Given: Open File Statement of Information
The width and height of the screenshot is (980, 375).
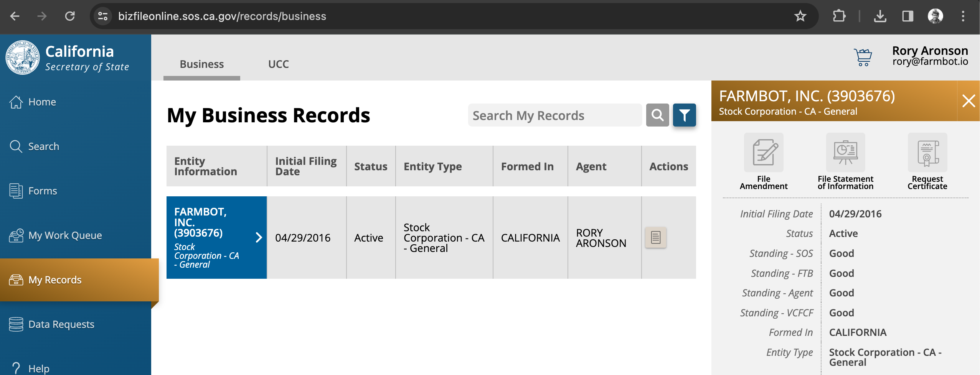Looking at the screenshot, I should (x=845, y=153).
